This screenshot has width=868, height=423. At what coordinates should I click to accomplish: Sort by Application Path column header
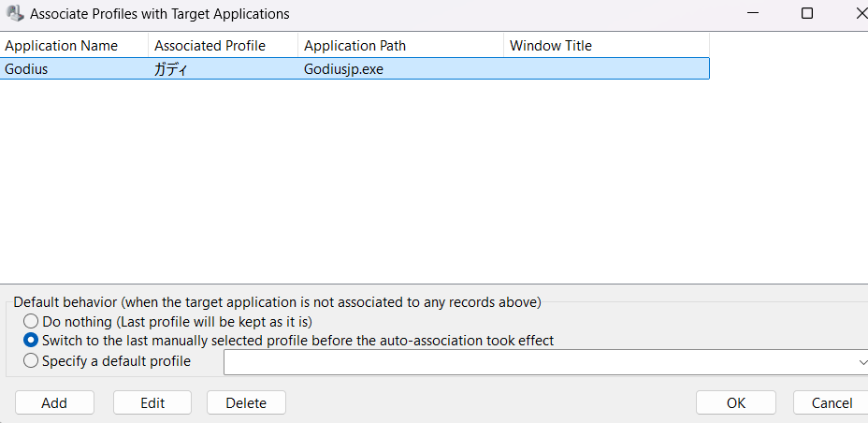(400, 46)
